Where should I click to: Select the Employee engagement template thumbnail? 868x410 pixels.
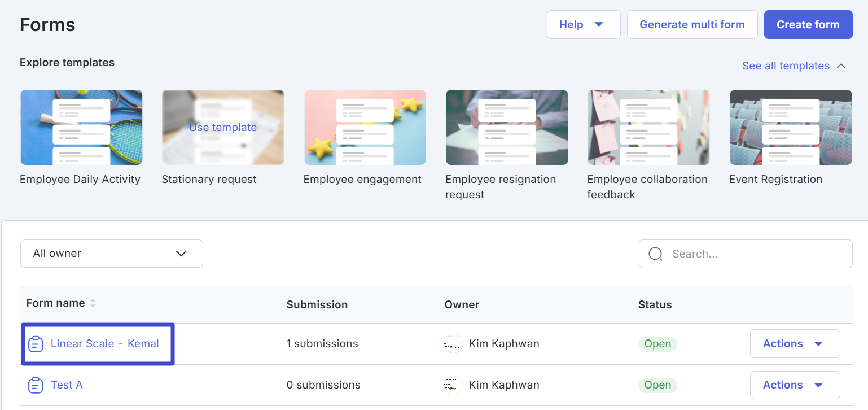(365, 128)
